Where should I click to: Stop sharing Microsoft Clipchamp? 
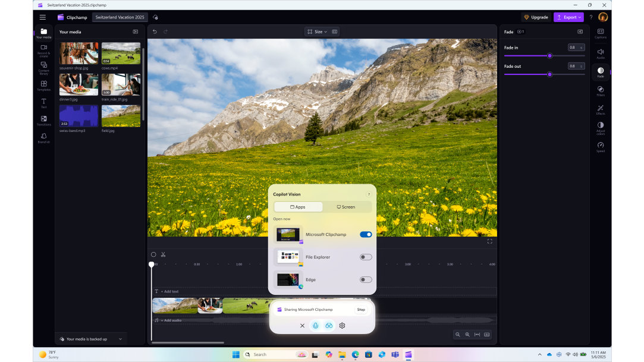coord(361,310)
